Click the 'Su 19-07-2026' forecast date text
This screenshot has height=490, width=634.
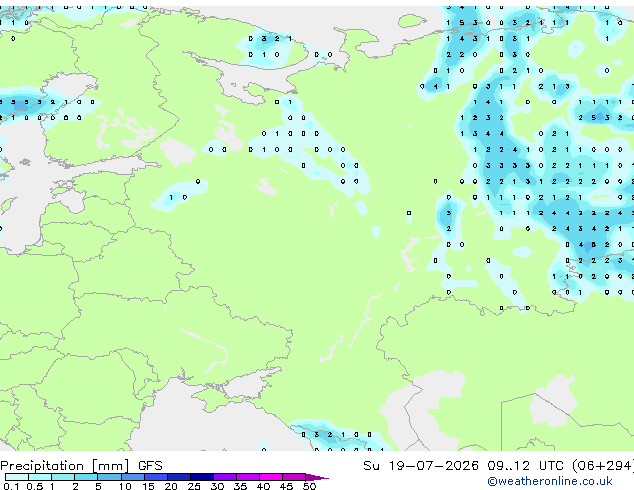(x=421, y=466)
